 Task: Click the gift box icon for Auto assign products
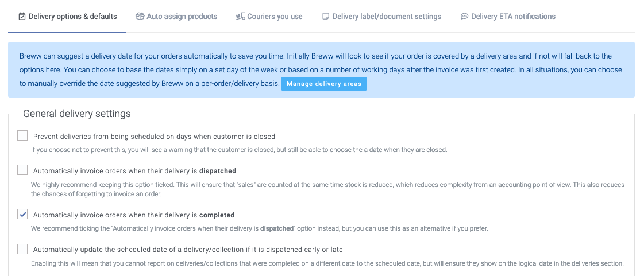click(x=140, y=17)
